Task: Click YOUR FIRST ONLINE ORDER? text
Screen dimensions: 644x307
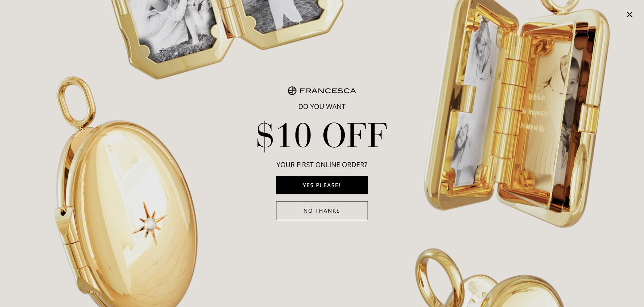Action: (322, 165)
